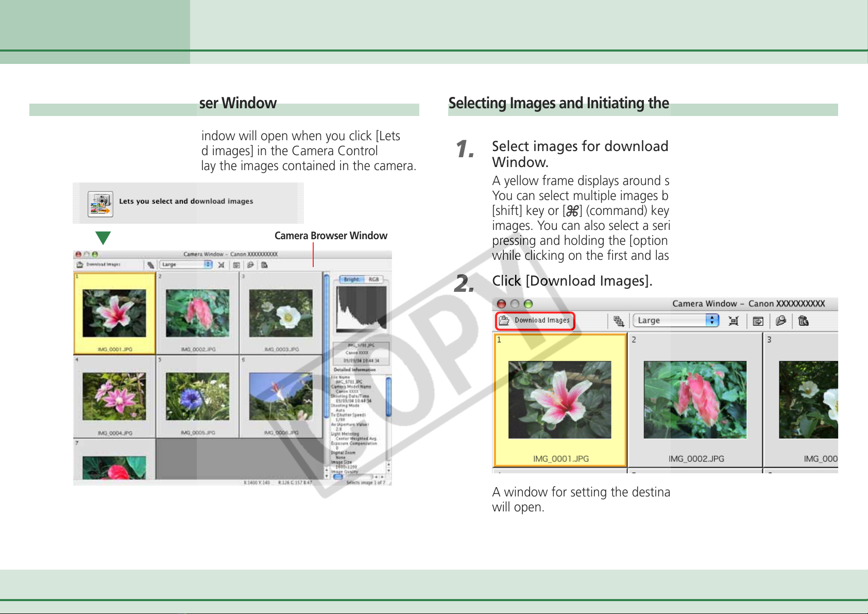
Task: Click the blue horizontal scrollbar thumb below the details
Action: click(x=338, y=477)
